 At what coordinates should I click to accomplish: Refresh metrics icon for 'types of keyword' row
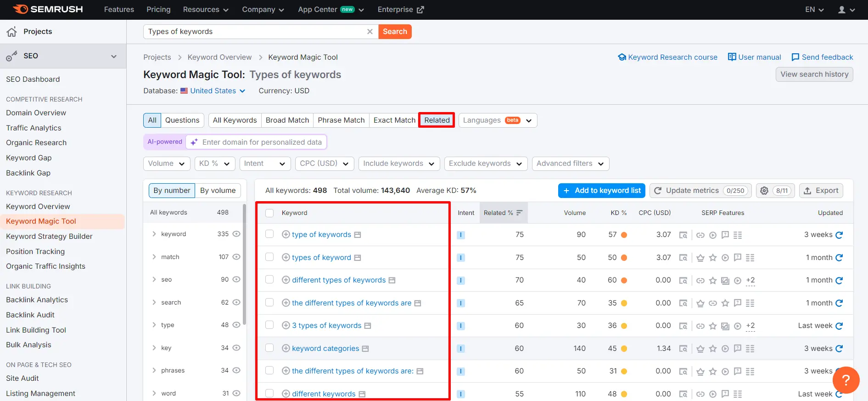click(839, 258)
